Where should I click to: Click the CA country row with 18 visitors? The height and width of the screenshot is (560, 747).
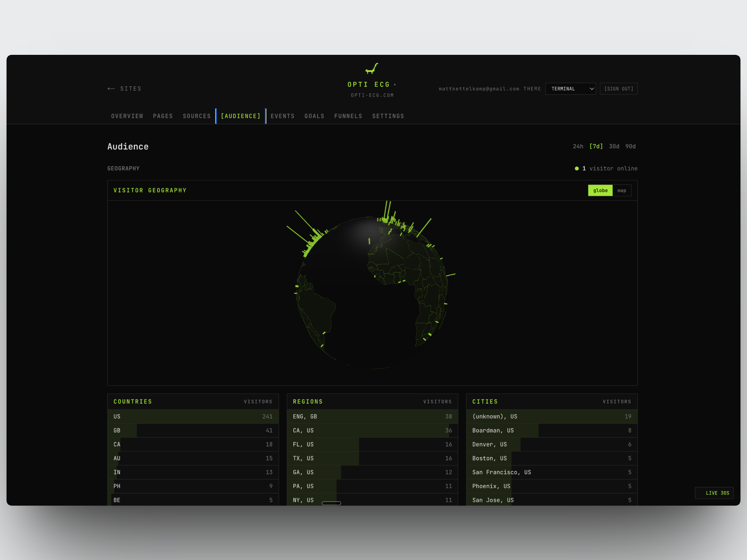click(193, 444)
